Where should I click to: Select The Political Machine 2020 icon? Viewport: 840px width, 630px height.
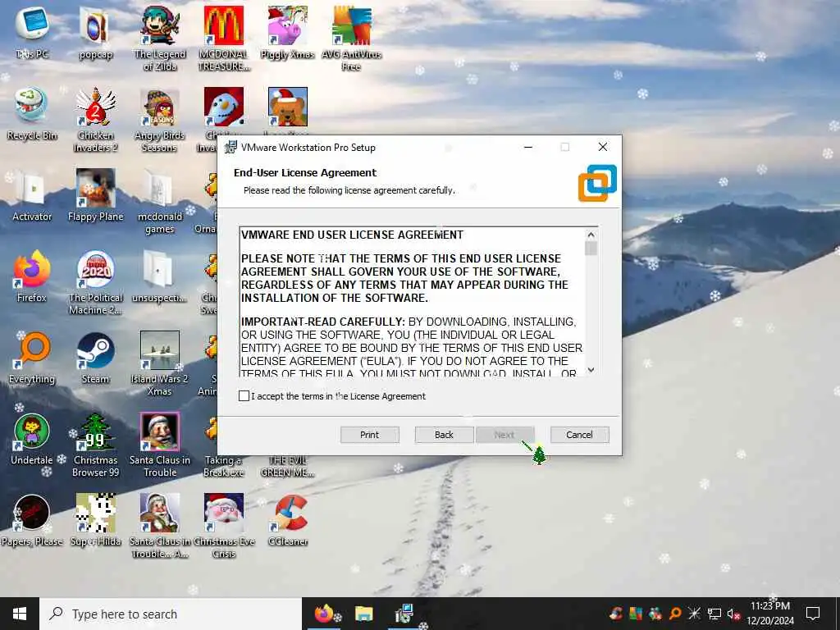point(96,283)
